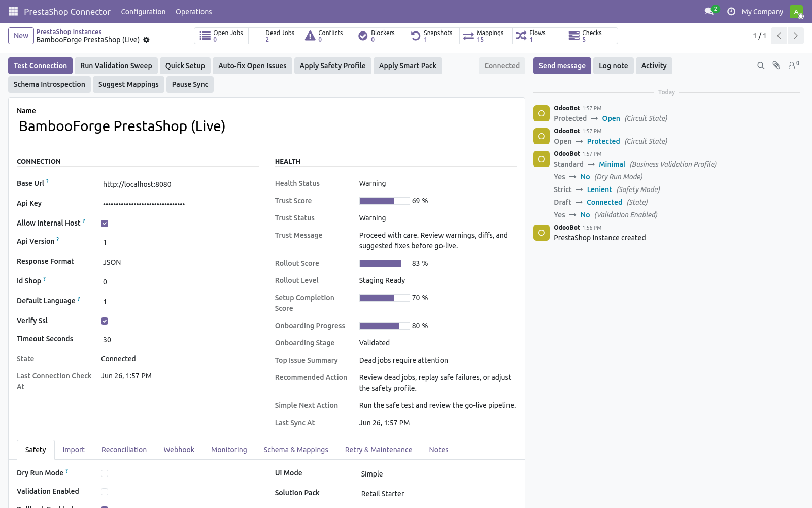Attach files with the paperclip icon
This screenshot has height=508, width=812.
click(x=776, y=66)
